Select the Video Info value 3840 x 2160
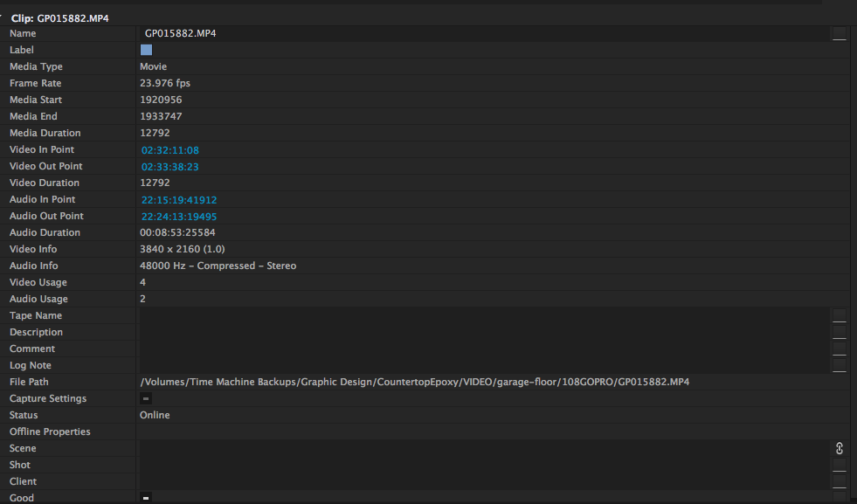 click(x=182, y=249)
